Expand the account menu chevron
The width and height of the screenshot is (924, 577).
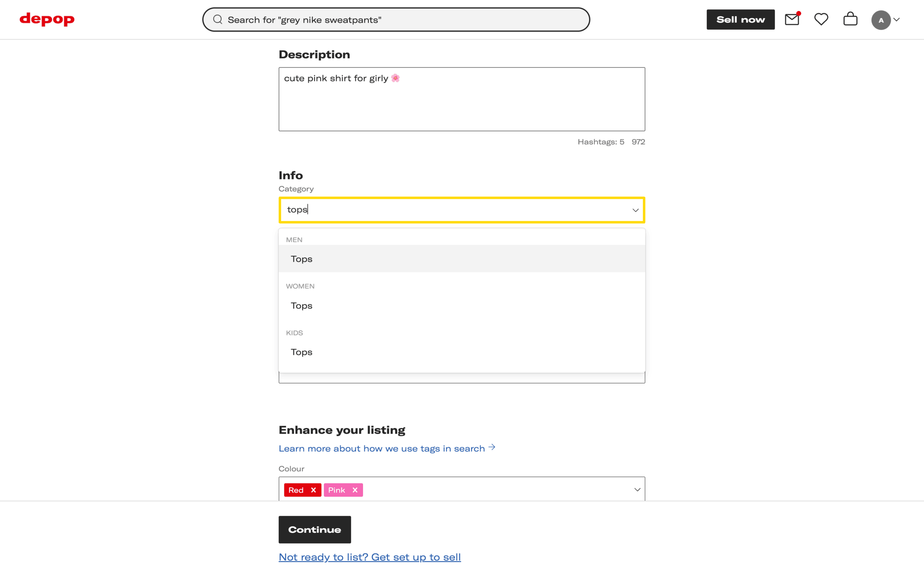pos(897,20)
